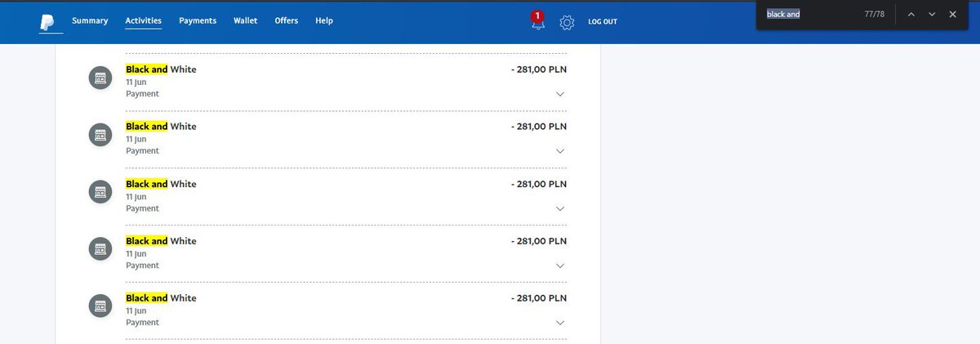Click the store icon of topmost payment row
Viewport: 980px width, 344px height.
[x=100, y=78]
